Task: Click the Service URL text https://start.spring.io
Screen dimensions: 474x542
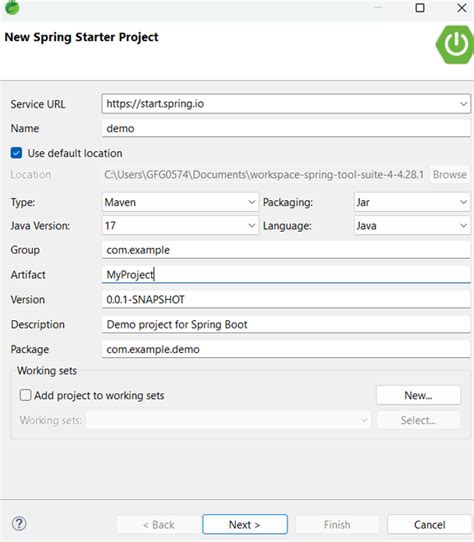Action: [x=155, y=104]
